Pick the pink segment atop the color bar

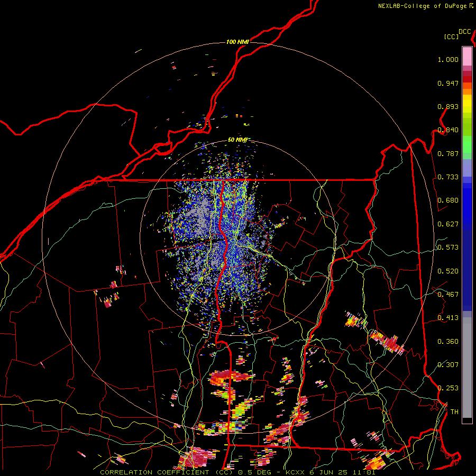click(467, 56)
